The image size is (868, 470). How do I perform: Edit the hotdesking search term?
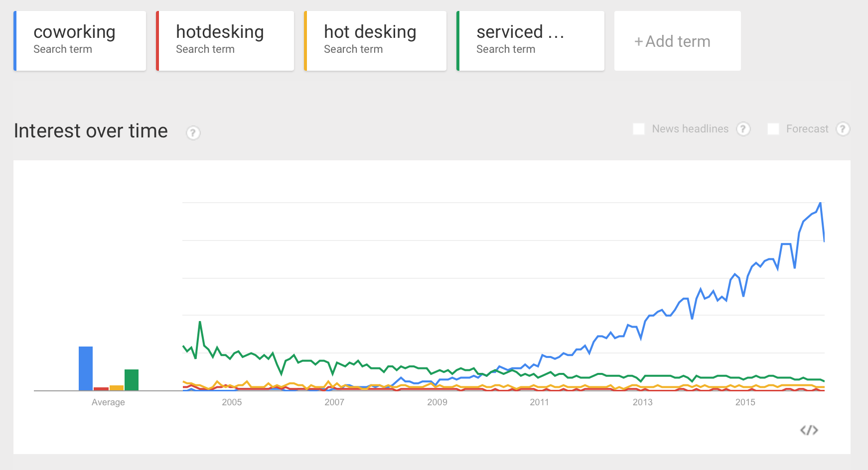(225, 41)
